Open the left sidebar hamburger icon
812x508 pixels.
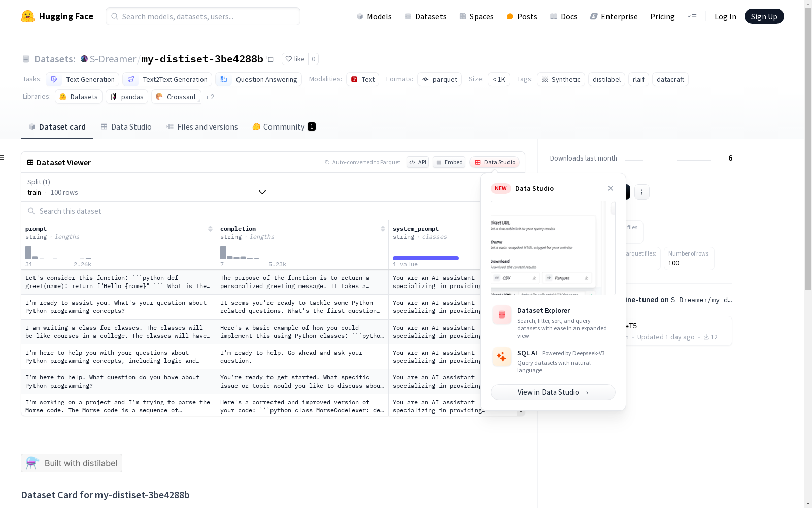pyautogui.click(x=2, y=157)
